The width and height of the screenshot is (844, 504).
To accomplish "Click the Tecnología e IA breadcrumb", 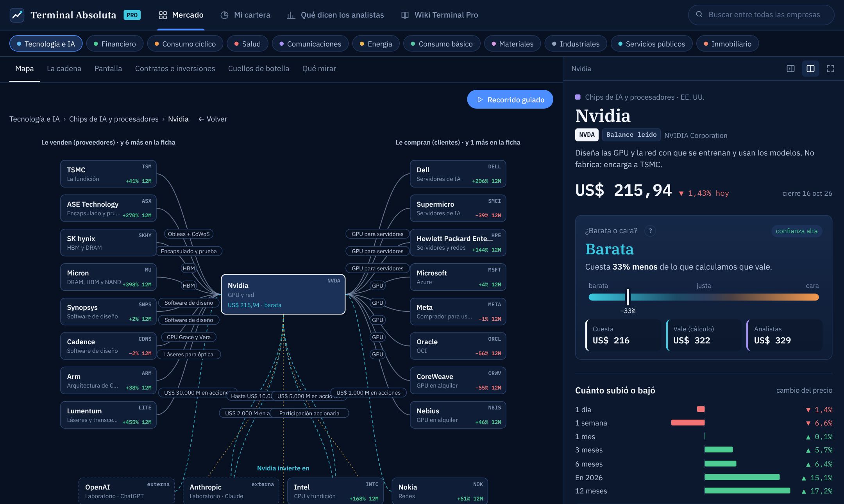I will click(34, 119).
